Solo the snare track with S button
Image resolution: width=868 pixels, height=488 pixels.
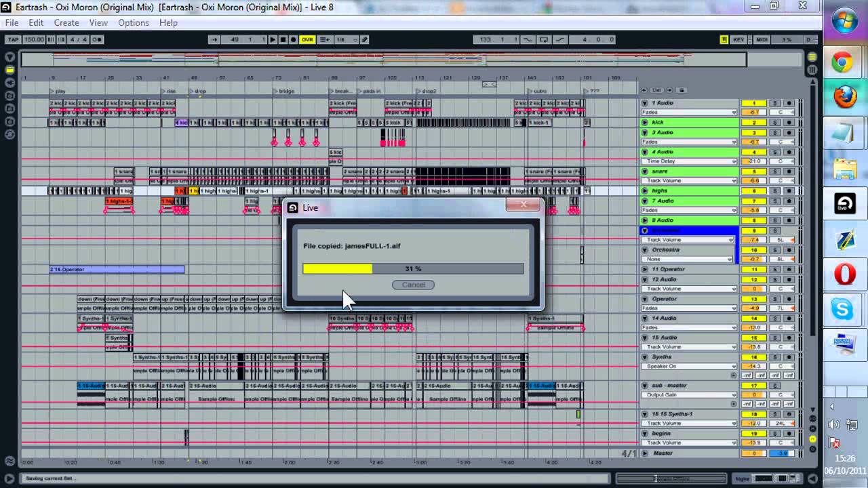click(x=775, y=171)
